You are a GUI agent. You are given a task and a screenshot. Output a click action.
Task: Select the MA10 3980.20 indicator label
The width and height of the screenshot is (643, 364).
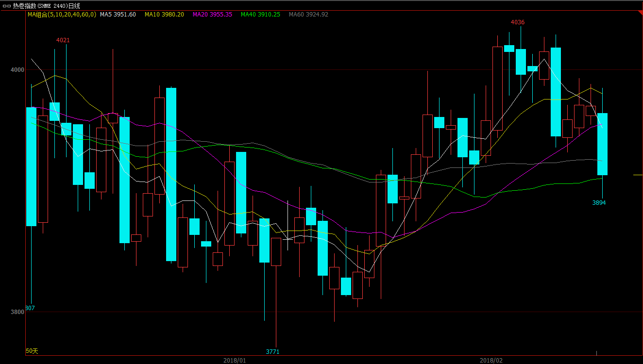(x=165, y=15)
